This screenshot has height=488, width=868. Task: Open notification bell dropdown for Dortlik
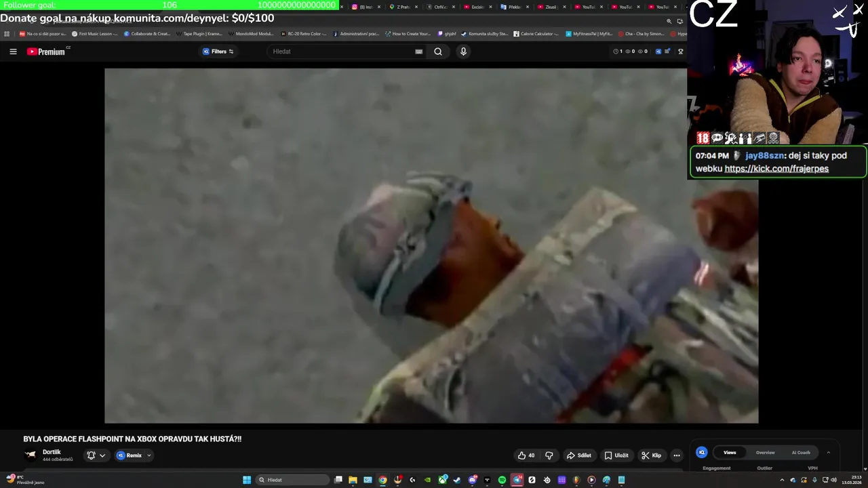coord(96,455)
